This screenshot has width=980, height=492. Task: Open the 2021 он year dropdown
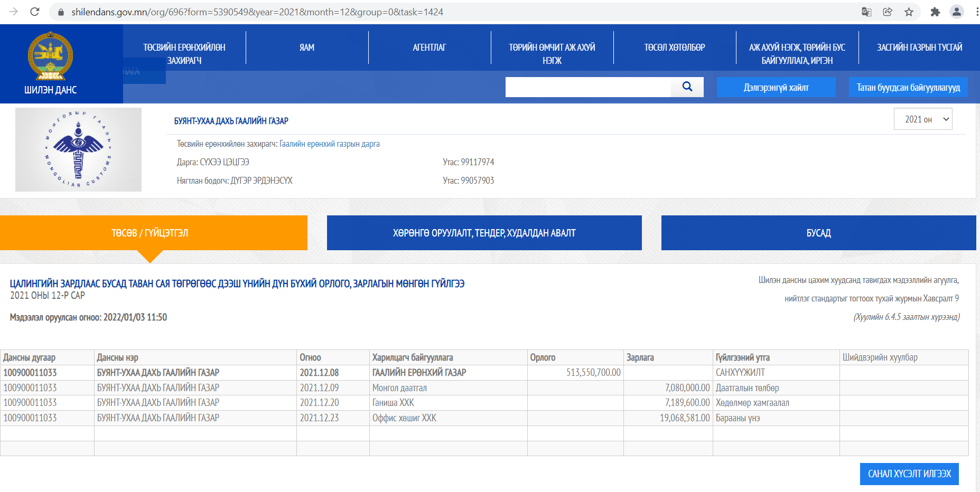[922, 119]
